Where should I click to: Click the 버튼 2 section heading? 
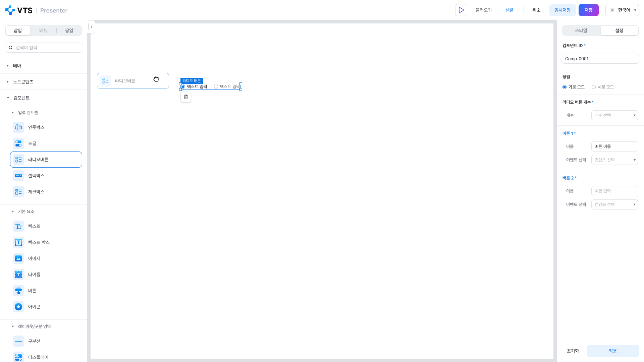pyautogui.click(x=569, y=178)
